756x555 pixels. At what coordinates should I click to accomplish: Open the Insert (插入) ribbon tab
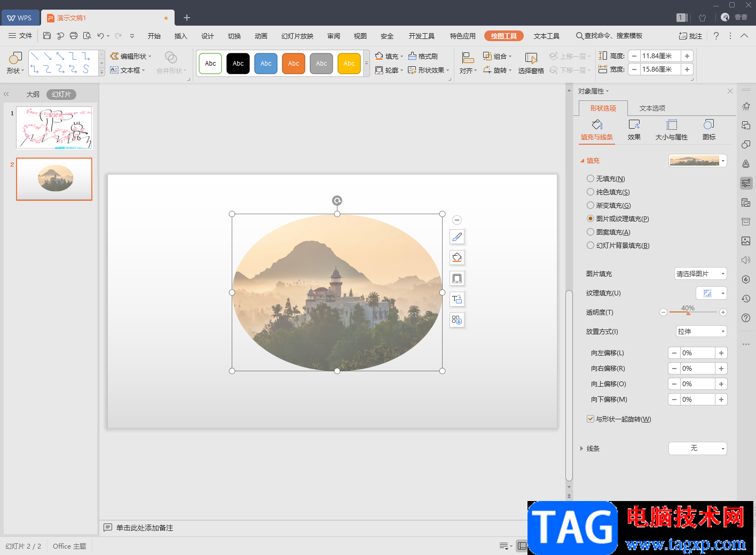[x=181, y=36]
